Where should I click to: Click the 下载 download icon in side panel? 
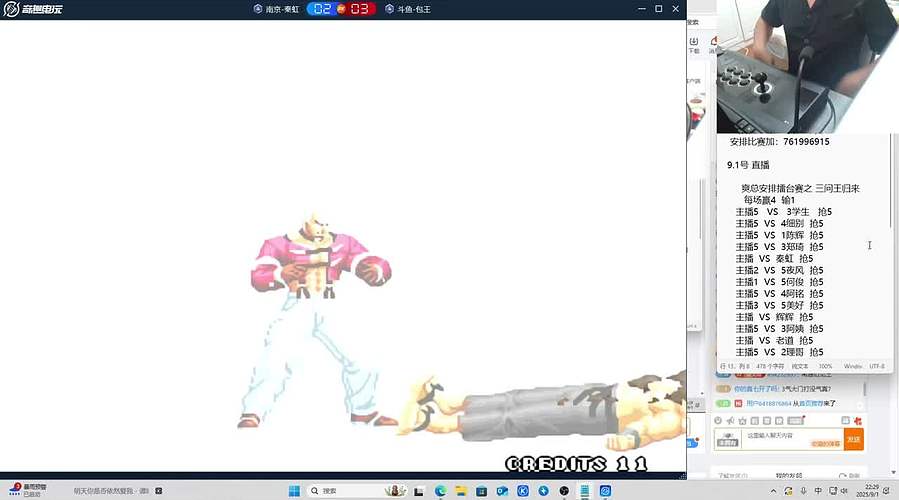coord(694,45)
